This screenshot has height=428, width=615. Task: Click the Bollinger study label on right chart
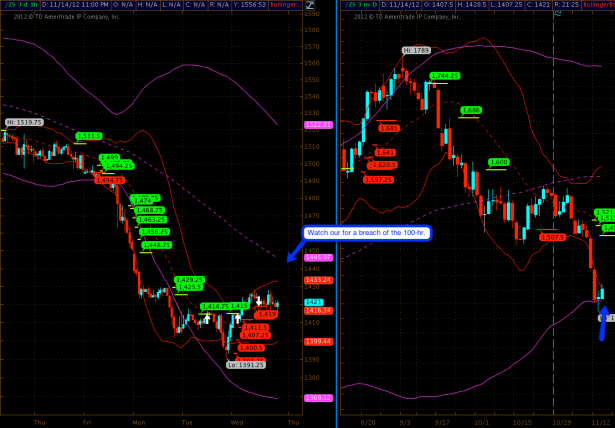click(x=601, y=5)
